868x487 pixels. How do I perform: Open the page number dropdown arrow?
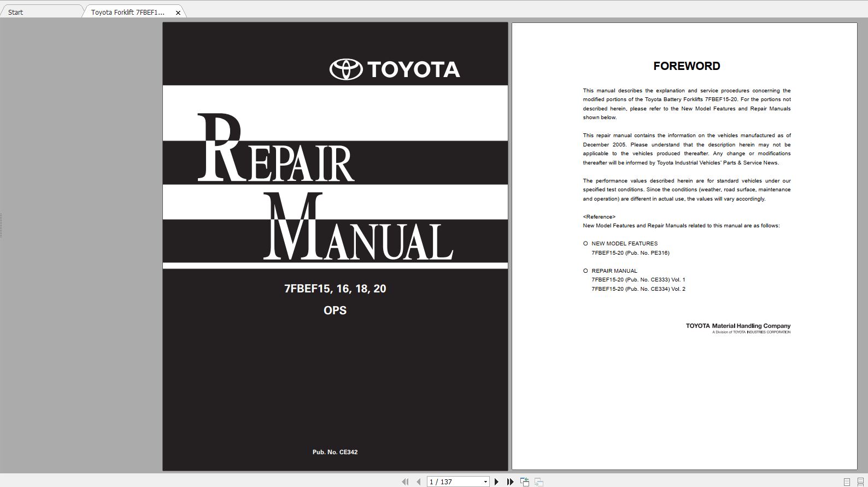click(485, 482)
